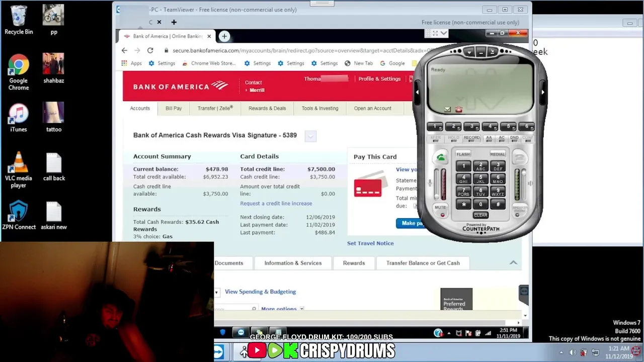Select line 4 button on softphone
Screen dimensions: 644x362
coord(490,126)
